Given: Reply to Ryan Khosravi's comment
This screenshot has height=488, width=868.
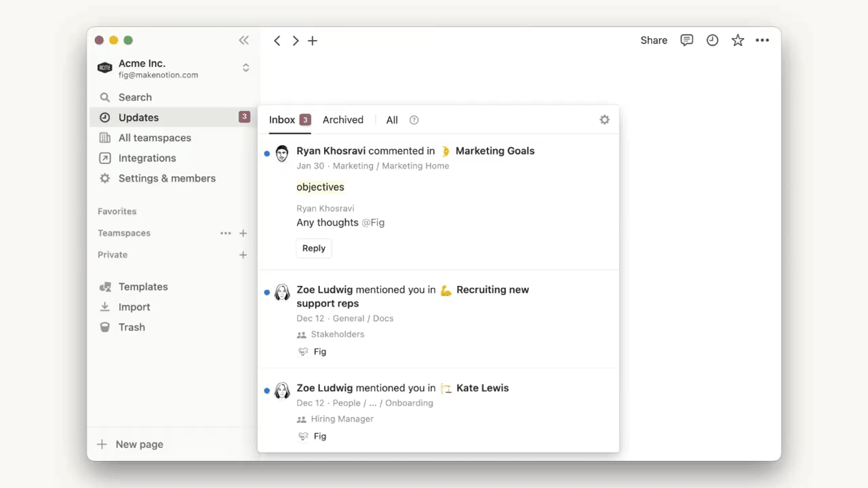Looking at the screenshot, I should (x=314, y=248).
